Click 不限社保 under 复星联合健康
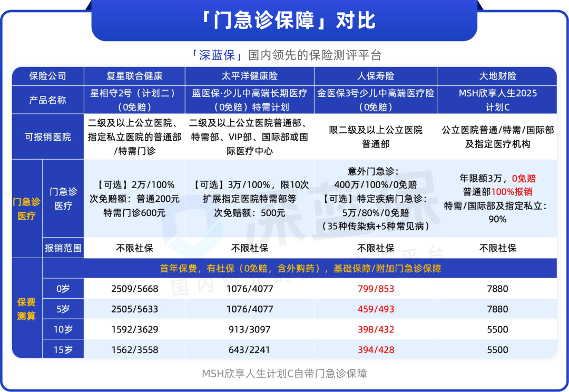 click(x=134, y=248)
